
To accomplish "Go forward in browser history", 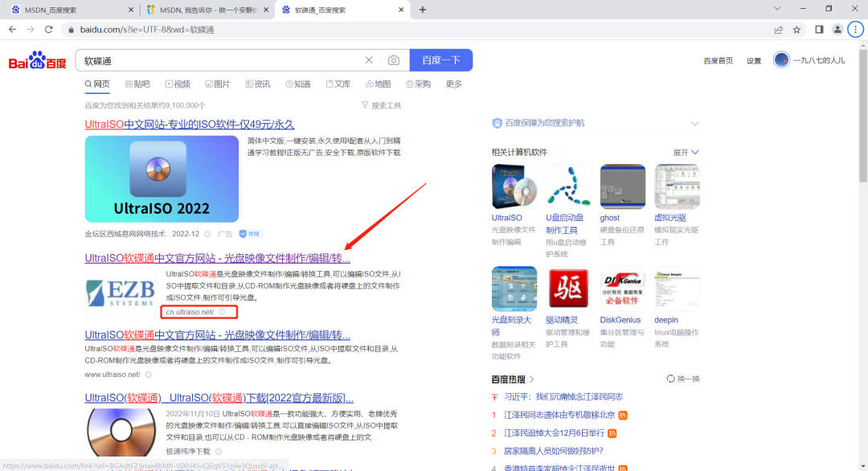I will (31, 29).
